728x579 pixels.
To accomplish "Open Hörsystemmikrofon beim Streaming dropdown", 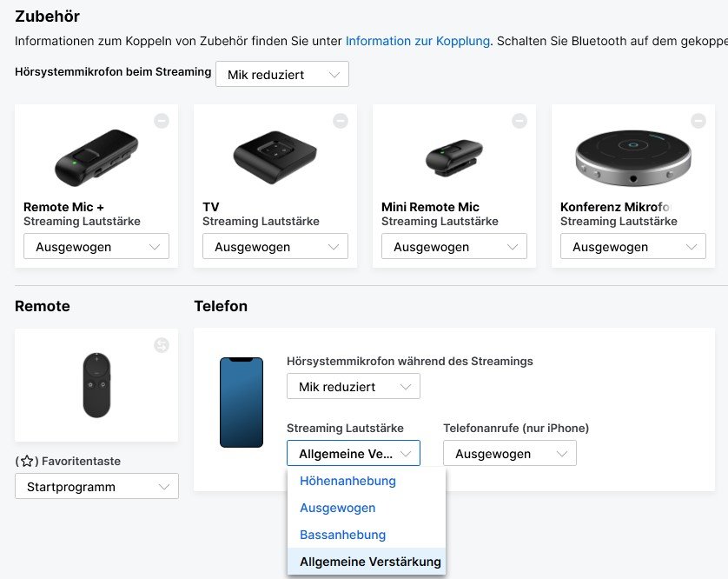I will [281, 75].
